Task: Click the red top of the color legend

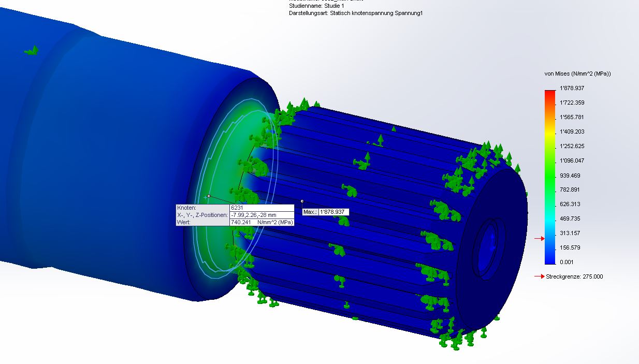Action: click(549, 94)
